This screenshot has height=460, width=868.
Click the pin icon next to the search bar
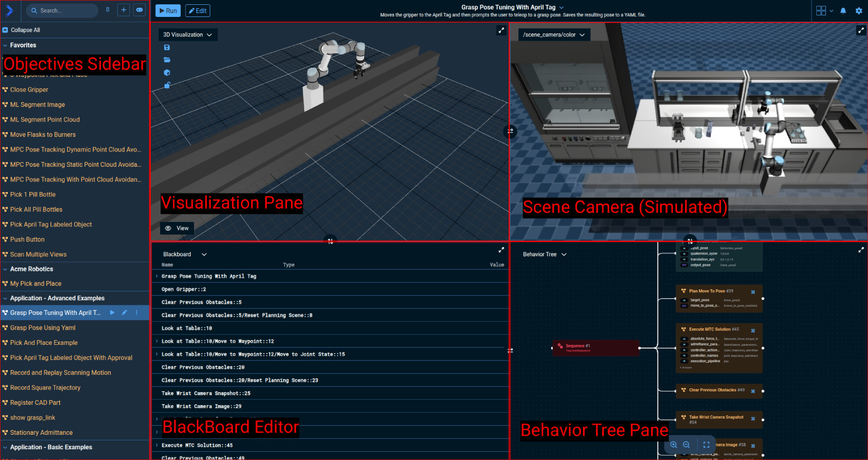[108, 10]
